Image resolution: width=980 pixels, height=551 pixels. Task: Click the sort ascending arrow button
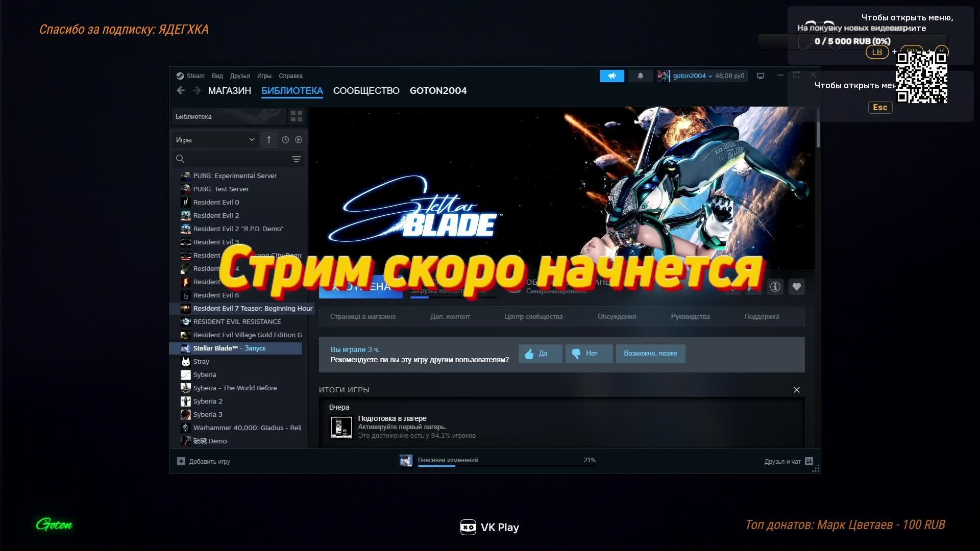pos(269,140)
